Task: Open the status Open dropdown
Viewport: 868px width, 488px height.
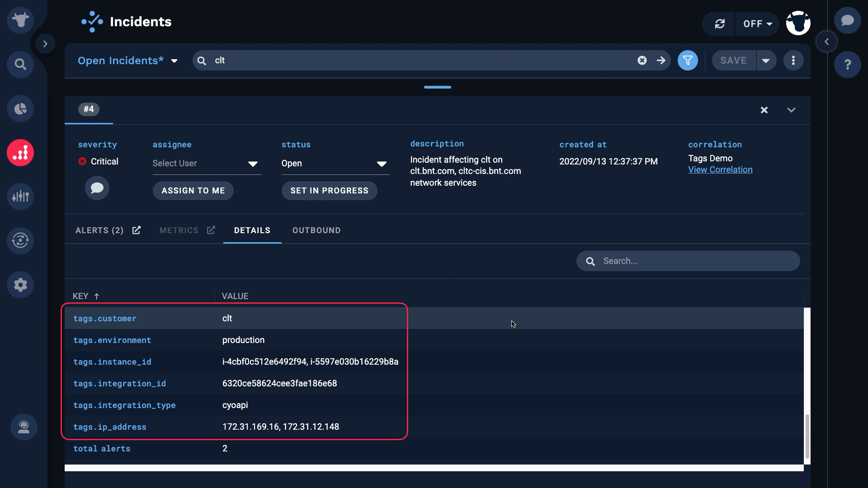Action: click(x=335, y=164)
